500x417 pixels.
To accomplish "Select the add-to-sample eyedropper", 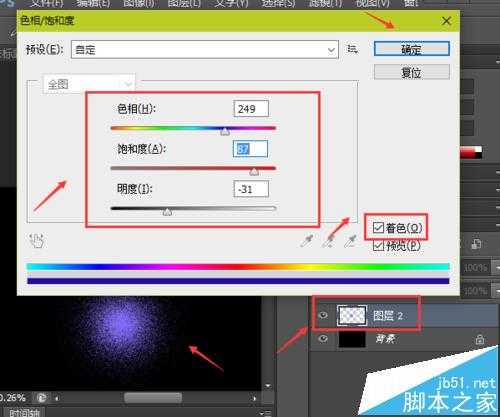I will pos(329,241).
